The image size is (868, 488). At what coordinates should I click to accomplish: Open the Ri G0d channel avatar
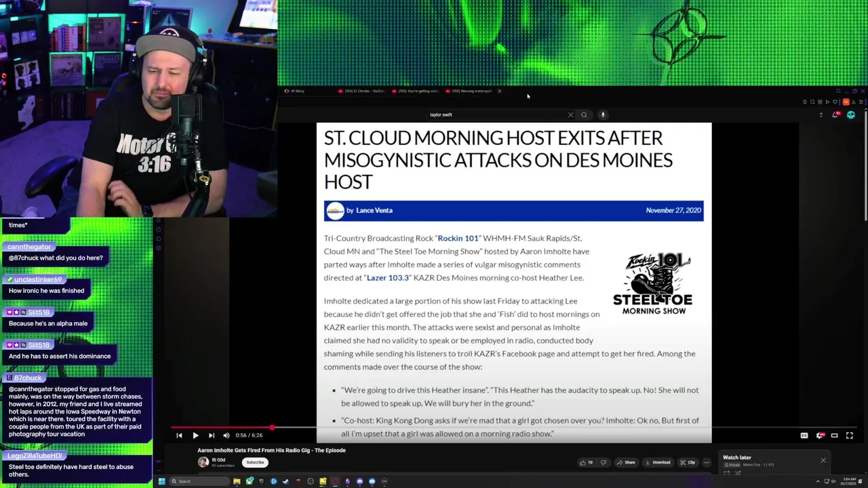pos(203,462)
